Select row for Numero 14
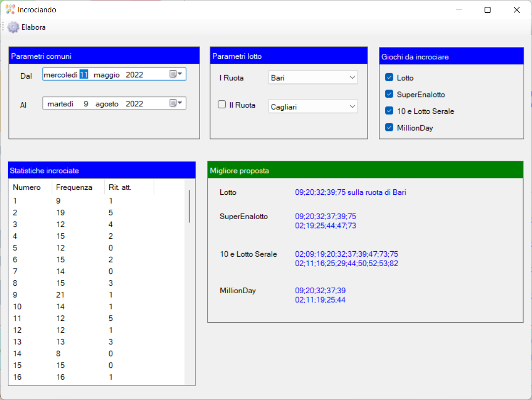The image size is (532, 400). 97,354
